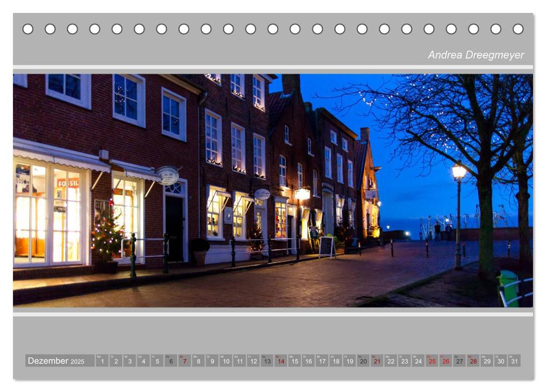Click Saturday day 27 cell
This screenshot has width=546, height=392.
[460, 360]
